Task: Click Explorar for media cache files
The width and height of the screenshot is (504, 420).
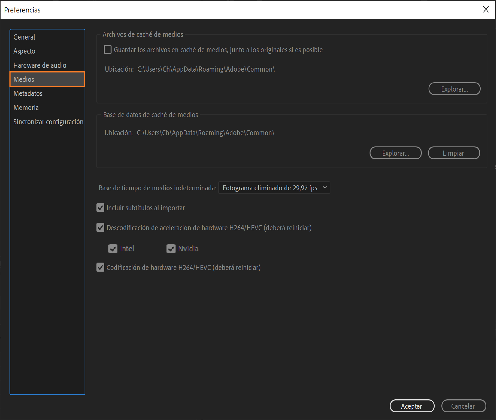Action: click(x=454, y=89)
